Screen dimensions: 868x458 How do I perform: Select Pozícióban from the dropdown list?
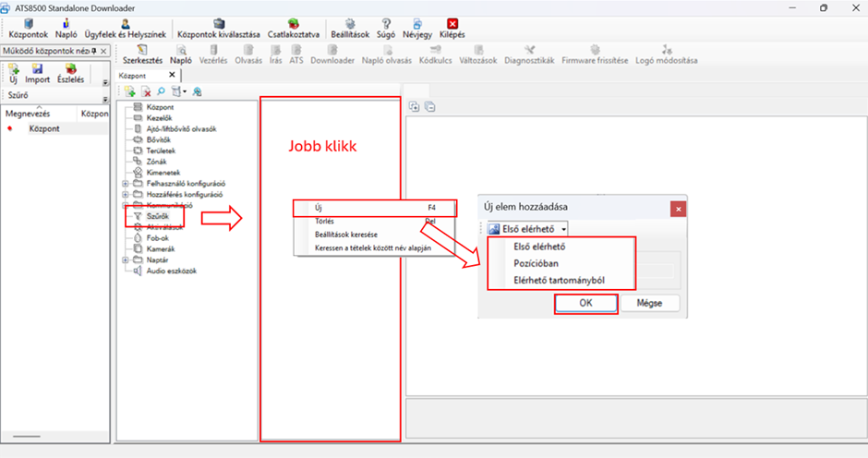pyautogui.click(x=536, y=263)
